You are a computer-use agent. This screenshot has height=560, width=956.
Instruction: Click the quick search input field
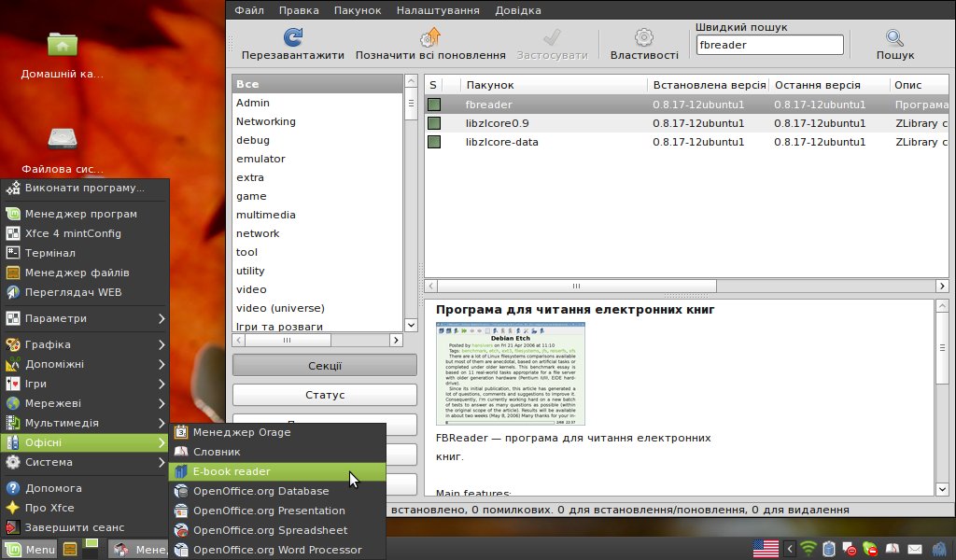click(770, 45)
